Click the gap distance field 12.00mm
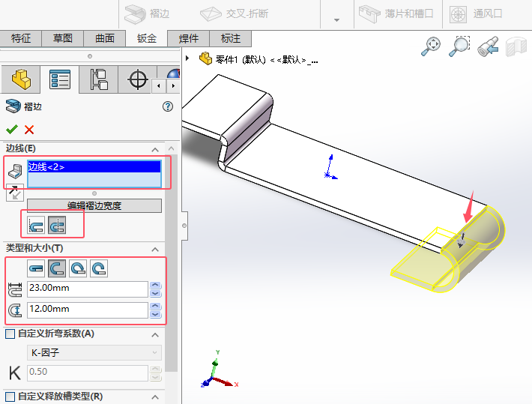This screenshot has height=404, width=532. click(88, 310)
